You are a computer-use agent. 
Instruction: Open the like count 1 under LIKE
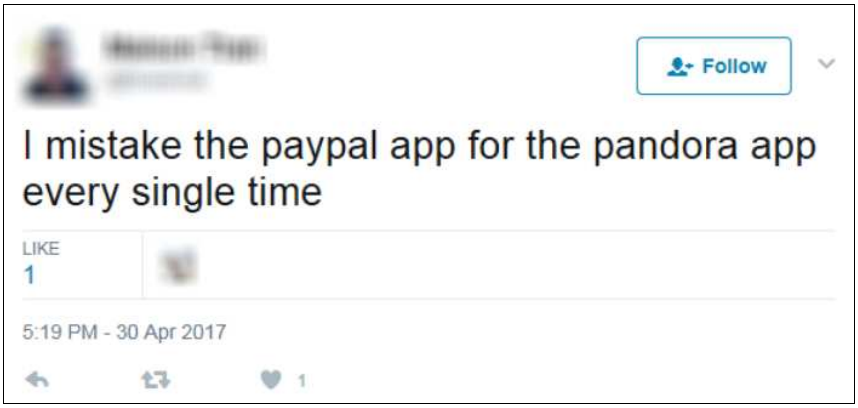[30, 276]
